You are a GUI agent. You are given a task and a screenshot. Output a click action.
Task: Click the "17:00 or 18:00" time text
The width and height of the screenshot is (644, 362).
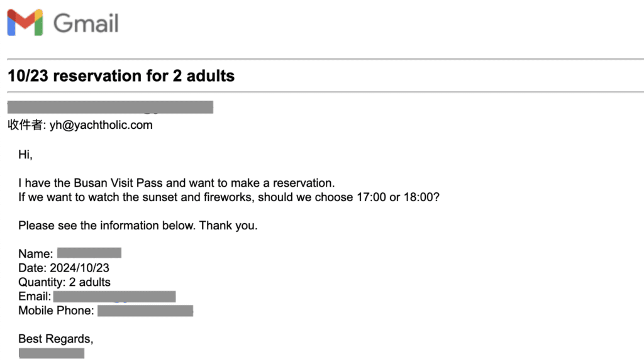(398, 197)
